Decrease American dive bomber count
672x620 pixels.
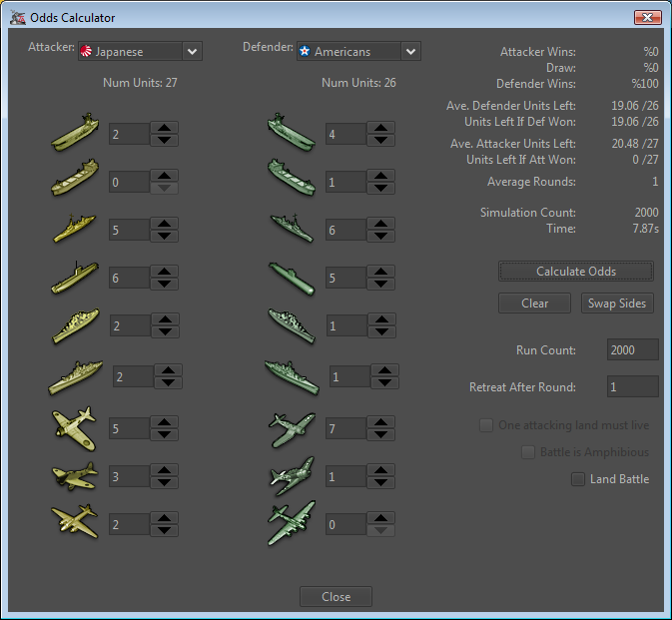381,483
